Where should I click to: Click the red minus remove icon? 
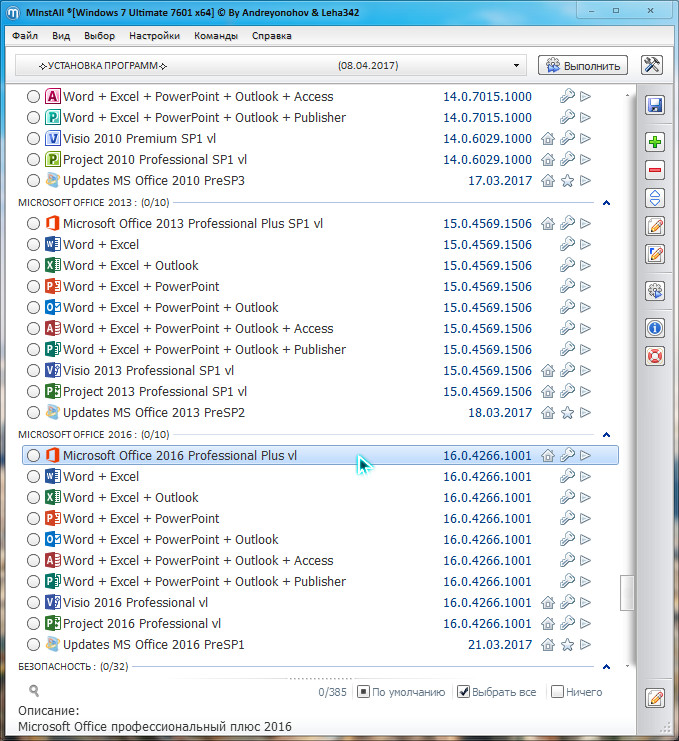(655, 170)
